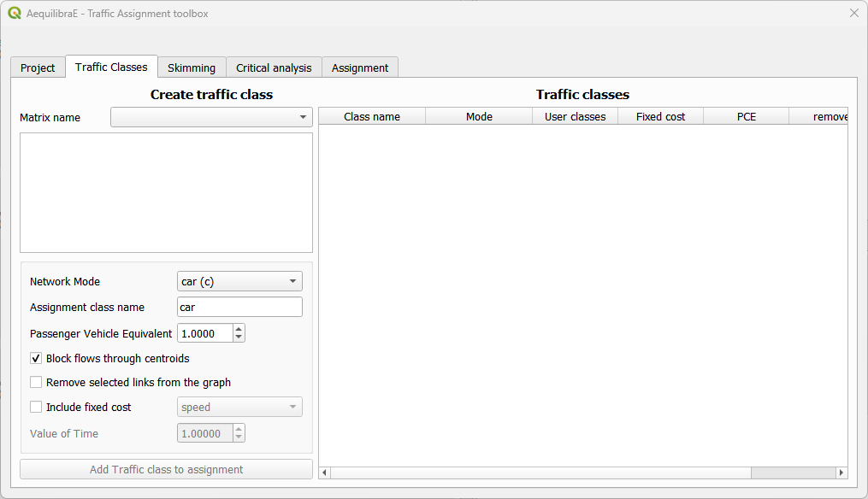Viewport: 868px width, 499px height.
Task: Go to the Project tab
Action: point(37,67)
